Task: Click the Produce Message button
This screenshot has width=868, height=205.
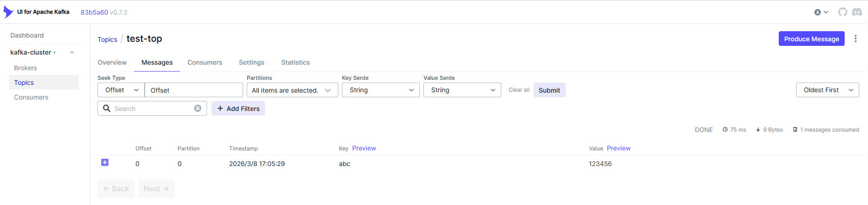Action: tap(811, 39)
